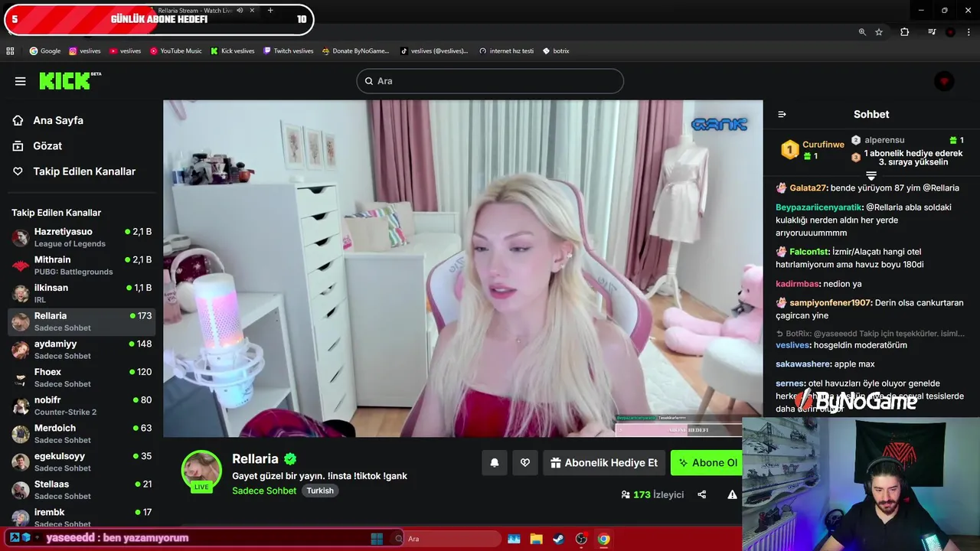
Task: Click the sampiyonfener1907 username in chat
Action: click(830, 303)
